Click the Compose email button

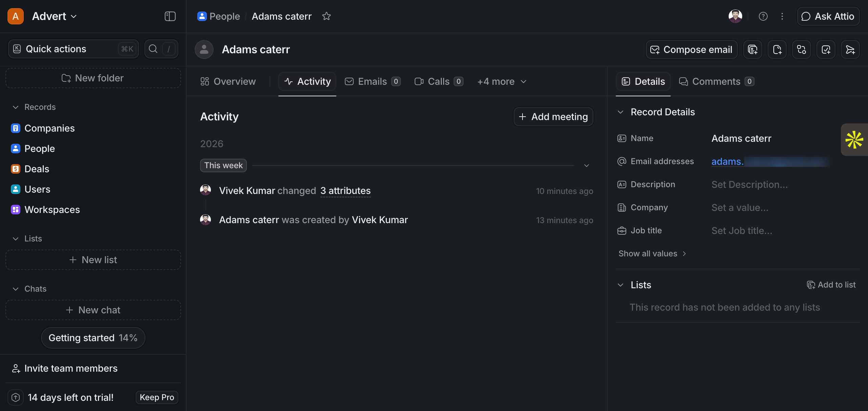pyautogui.click(x=691, y=49)
